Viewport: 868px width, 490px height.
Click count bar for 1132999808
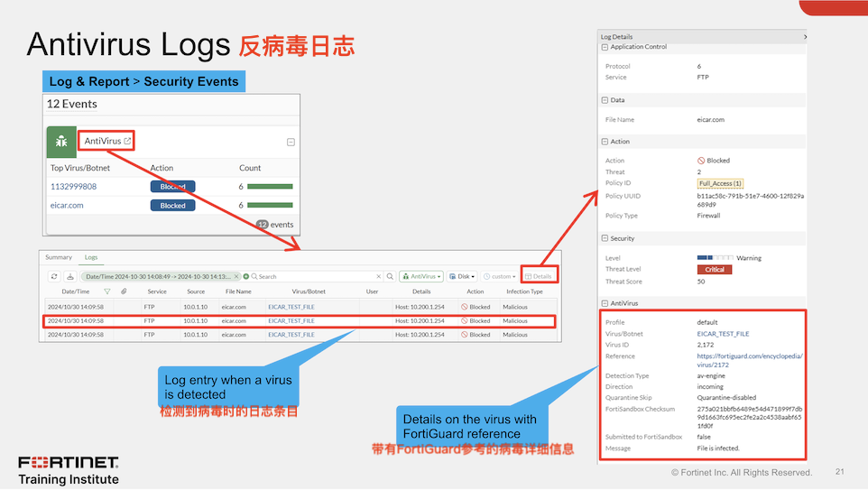coord(270,187)
